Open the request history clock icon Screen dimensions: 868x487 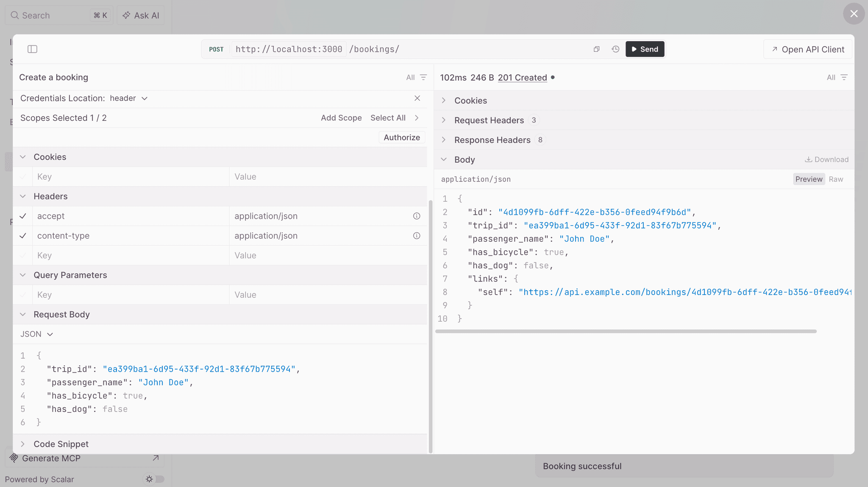[x=615, y=49]
